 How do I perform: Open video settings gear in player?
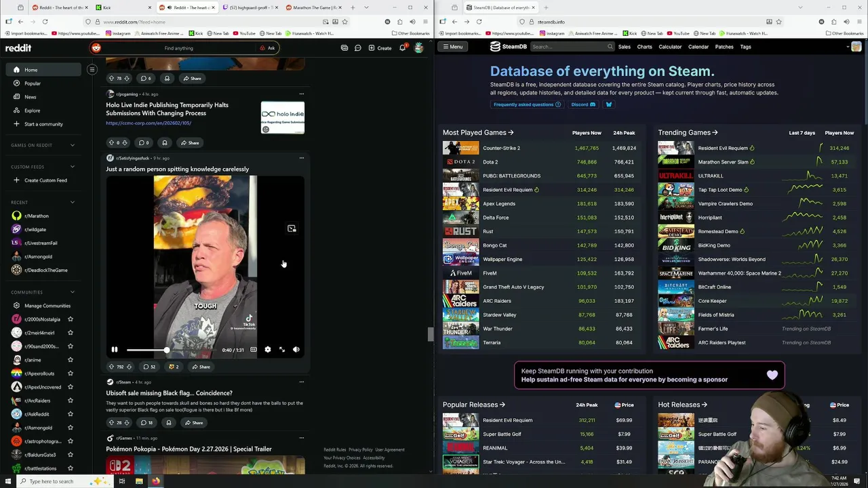click(268, 350)
